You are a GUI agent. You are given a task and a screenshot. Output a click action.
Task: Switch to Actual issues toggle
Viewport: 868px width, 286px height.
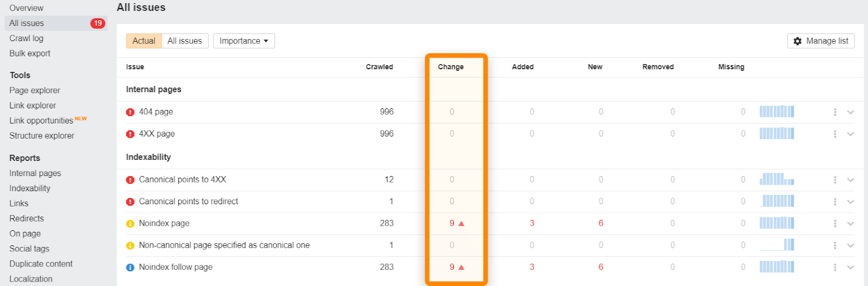click(144, 41)
